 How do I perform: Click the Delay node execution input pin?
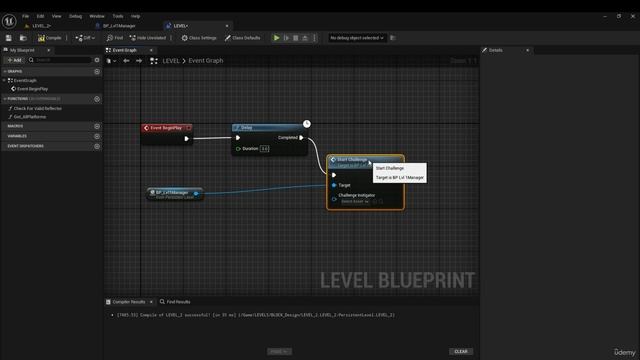(x=238, y=138)
